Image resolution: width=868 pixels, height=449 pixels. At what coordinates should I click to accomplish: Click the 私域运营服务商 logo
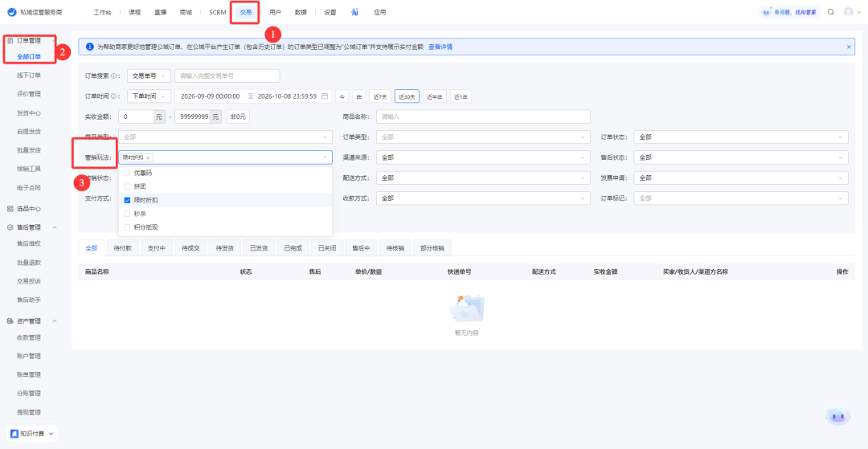click(x=11, y=12)
